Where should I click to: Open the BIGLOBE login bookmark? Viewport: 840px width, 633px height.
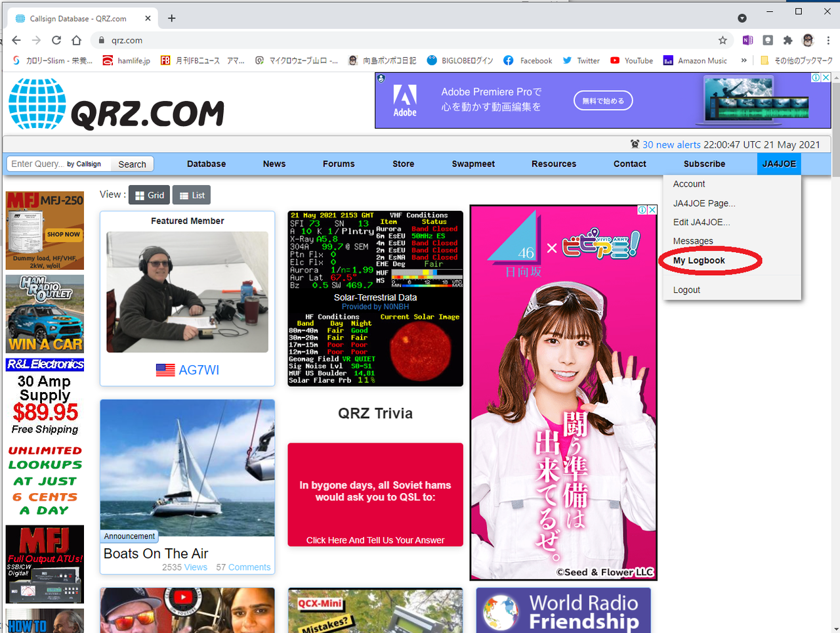point(460,60)
